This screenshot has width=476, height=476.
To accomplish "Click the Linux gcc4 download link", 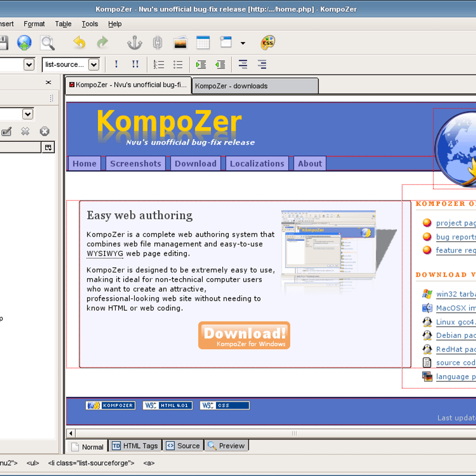I will (x=456, y=322).
